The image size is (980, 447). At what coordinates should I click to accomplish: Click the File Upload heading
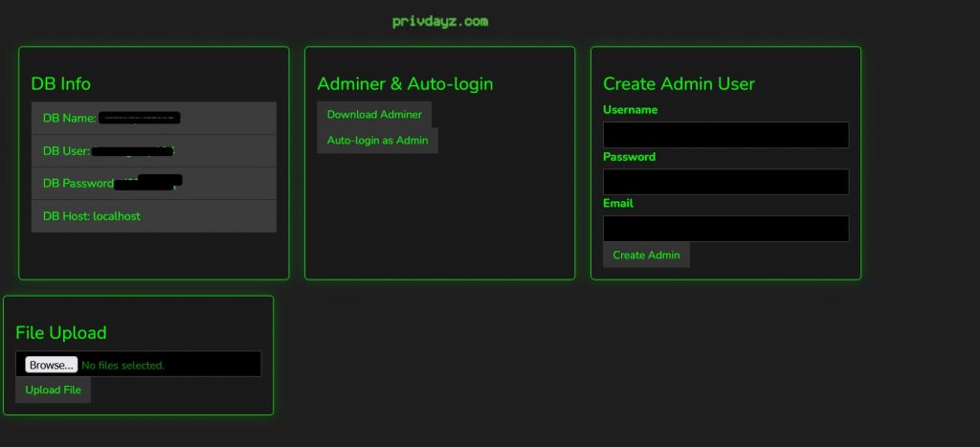[61, 333]
